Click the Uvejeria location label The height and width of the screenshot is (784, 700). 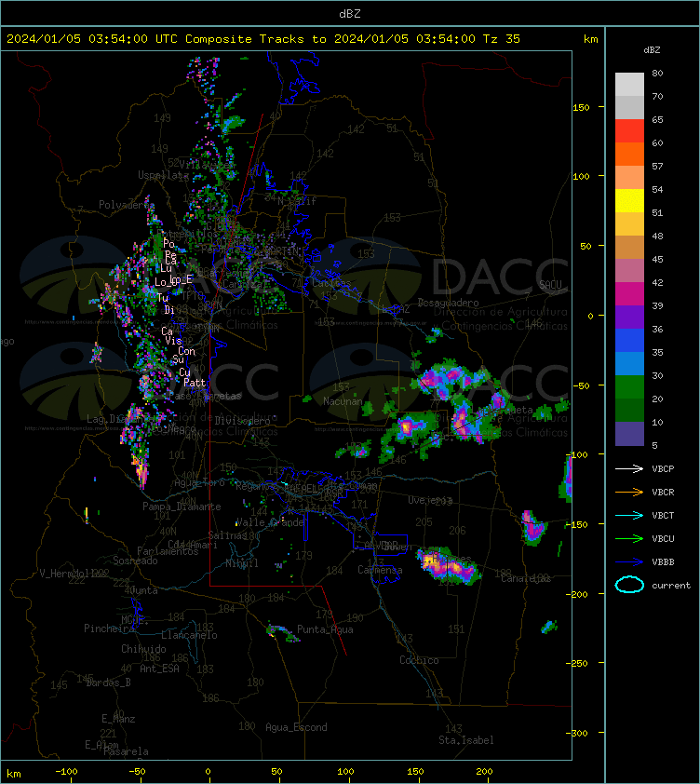point(430,500)
